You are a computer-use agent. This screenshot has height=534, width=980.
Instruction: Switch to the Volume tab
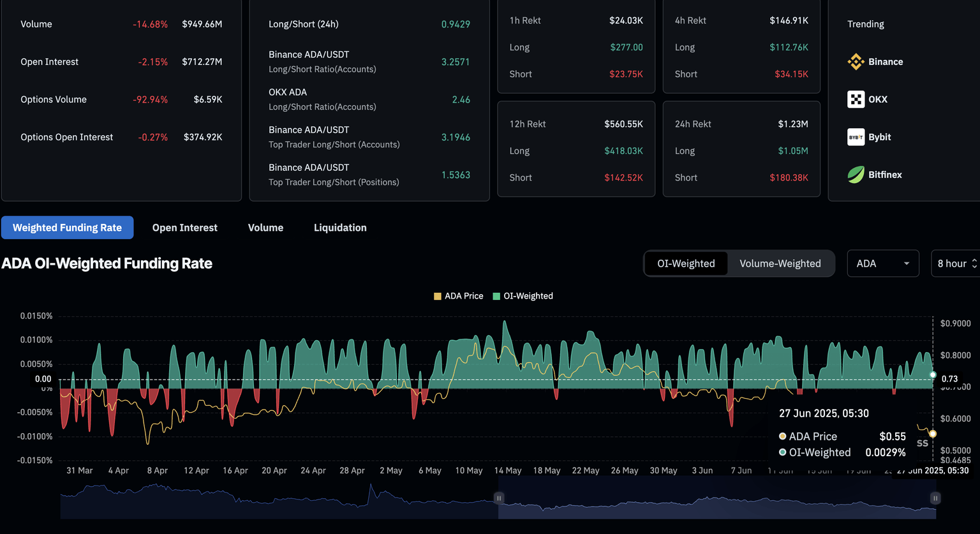pos(265,228)
